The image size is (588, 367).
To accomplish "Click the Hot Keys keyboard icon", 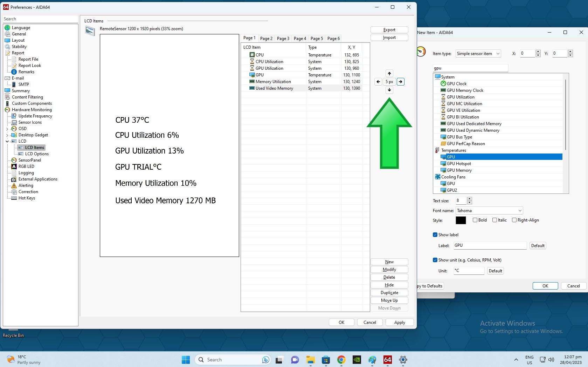I will (14, 198).
